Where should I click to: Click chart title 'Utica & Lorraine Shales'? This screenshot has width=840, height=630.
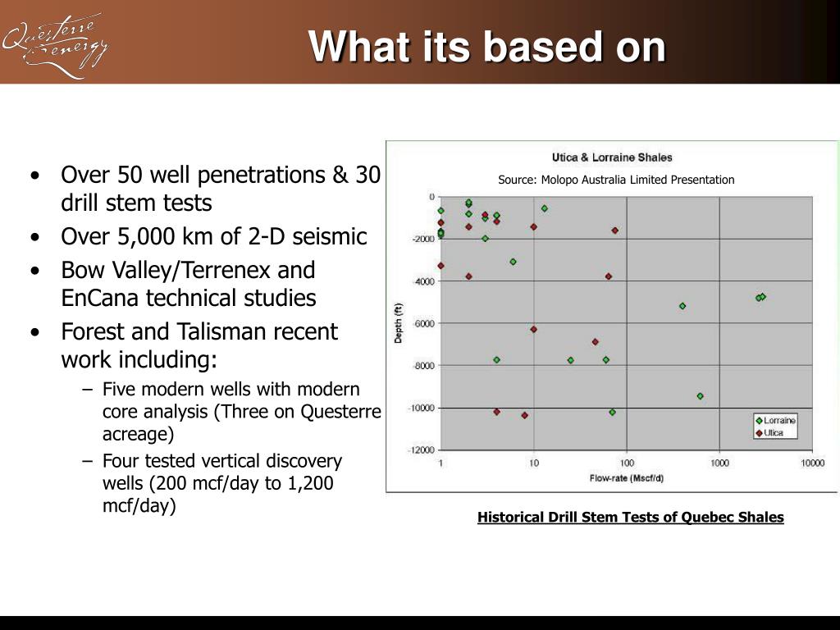point(612,157)
